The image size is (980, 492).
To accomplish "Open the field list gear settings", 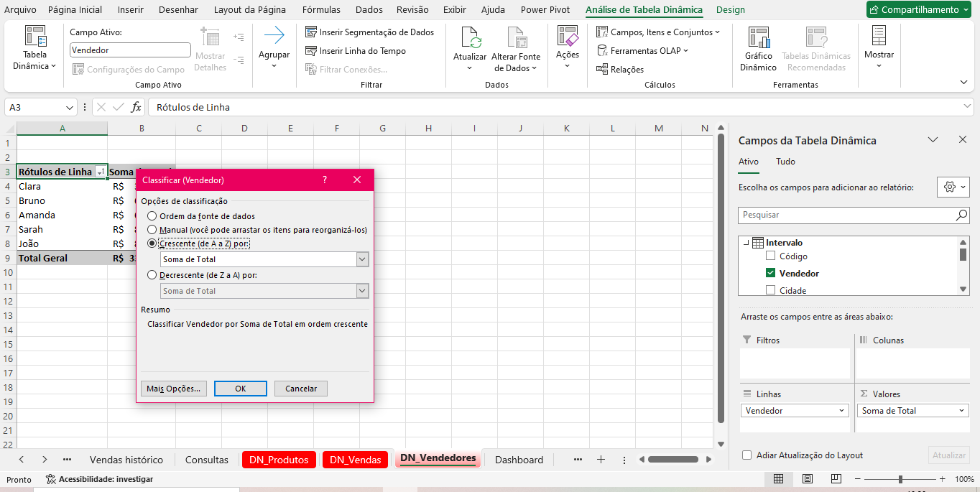I will pos(953,187).
